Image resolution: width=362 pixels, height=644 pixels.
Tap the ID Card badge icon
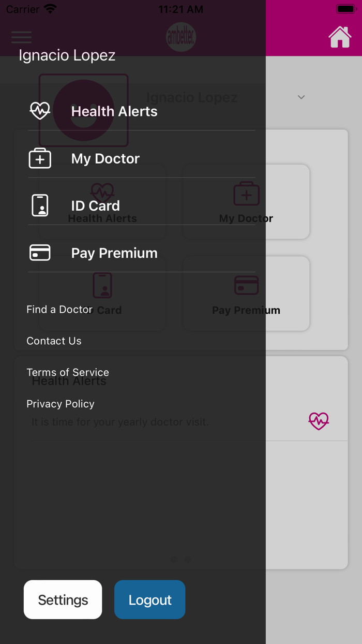[40, 205]
